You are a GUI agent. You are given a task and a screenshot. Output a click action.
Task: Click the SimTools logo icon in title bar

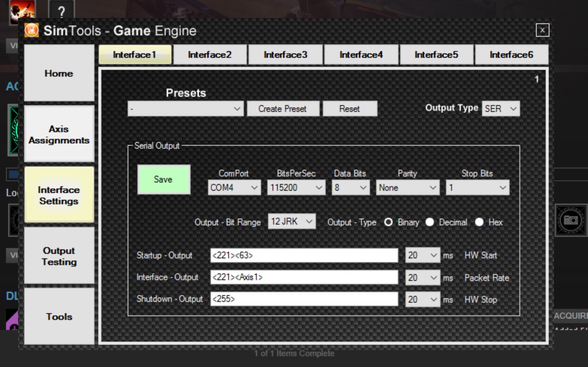pos(32,31)
